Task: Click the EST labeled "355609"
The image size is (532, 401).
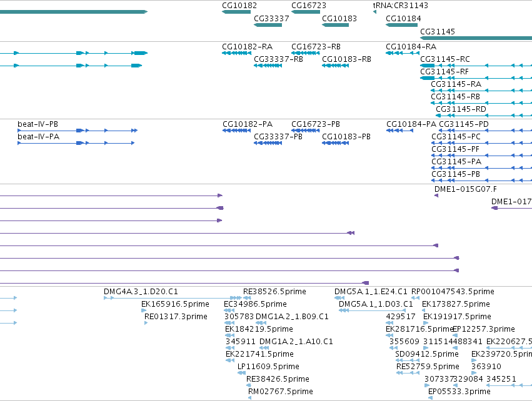Action: coord(404,342)
